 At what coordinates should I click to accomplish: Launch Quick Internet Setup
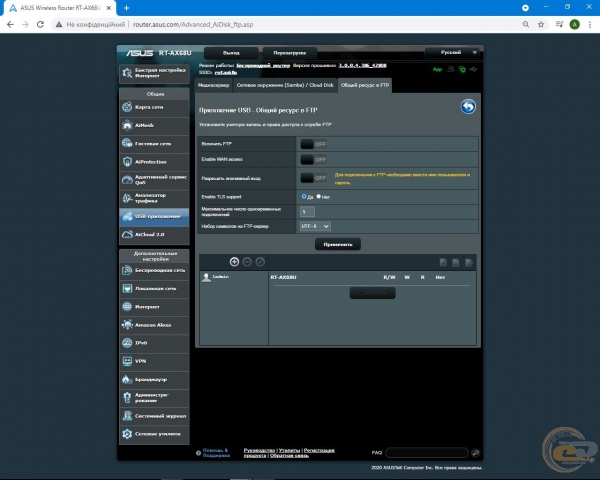[154, 73]
